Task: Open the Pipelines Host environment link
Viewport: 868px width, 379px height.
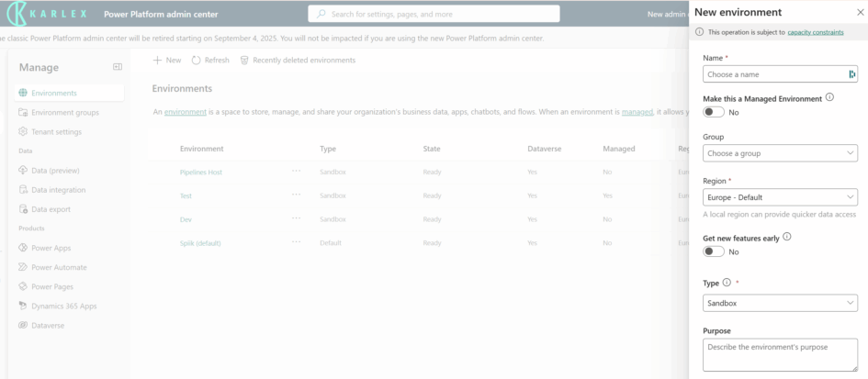Action: 201,173
